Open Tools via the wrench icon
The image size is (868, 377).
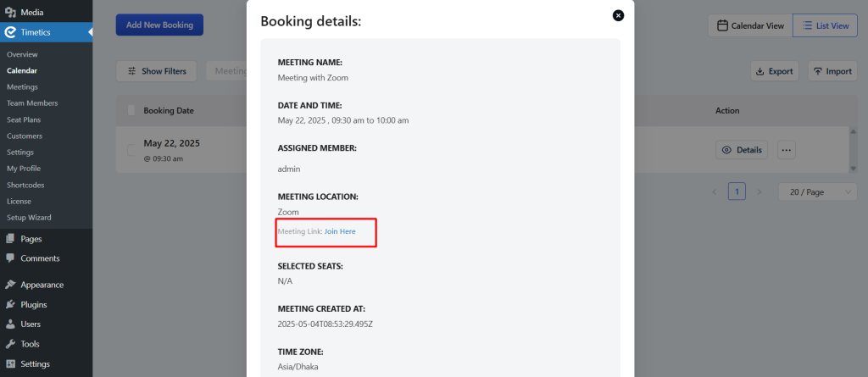pyautogui.click(x=10, y=344)
